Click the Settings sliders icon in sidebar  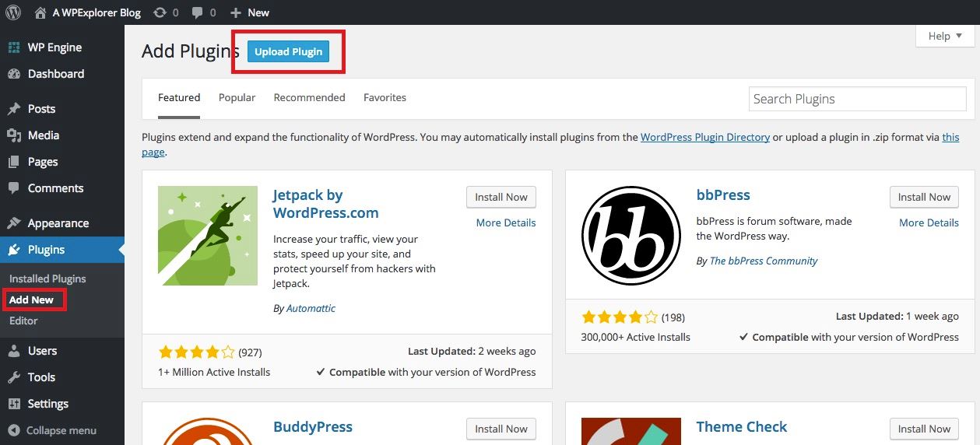pyautogui.click(x=14, y=404)
